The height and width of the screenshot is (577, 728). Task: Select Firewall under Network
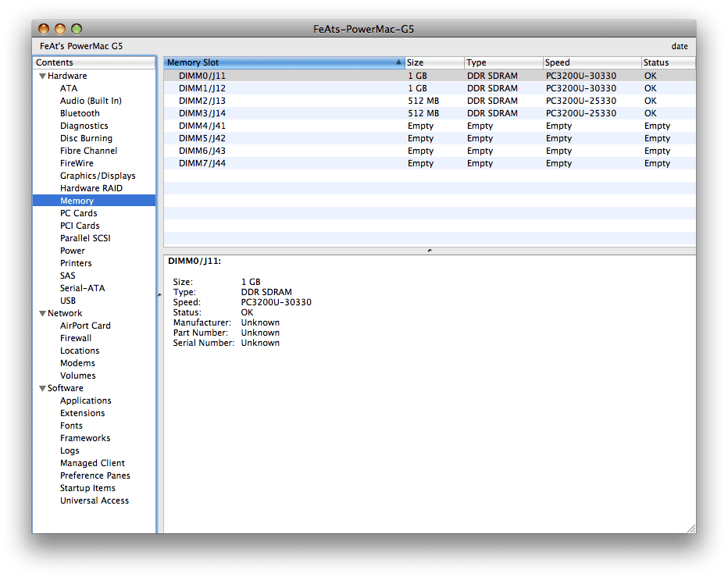76,338
